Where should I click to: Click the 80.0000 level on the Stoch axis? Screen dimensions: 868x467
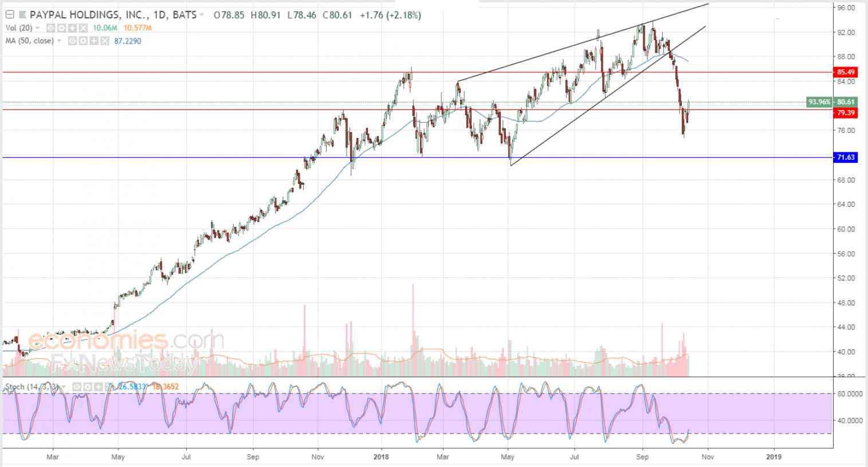click(850, 394)
